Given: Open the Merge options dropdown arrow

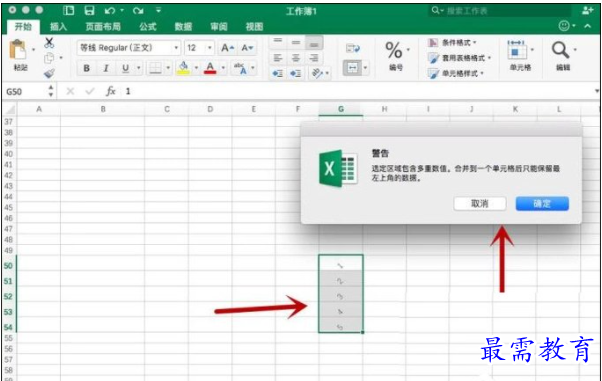Looking at the screenshot, I should pos(366,68).
